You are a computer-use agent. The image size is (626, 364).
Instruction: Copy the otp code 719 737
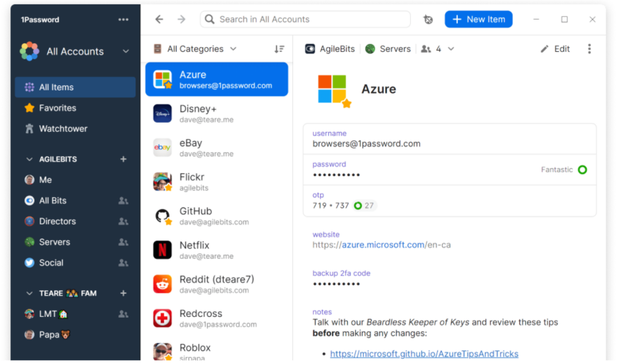(331, 206)
